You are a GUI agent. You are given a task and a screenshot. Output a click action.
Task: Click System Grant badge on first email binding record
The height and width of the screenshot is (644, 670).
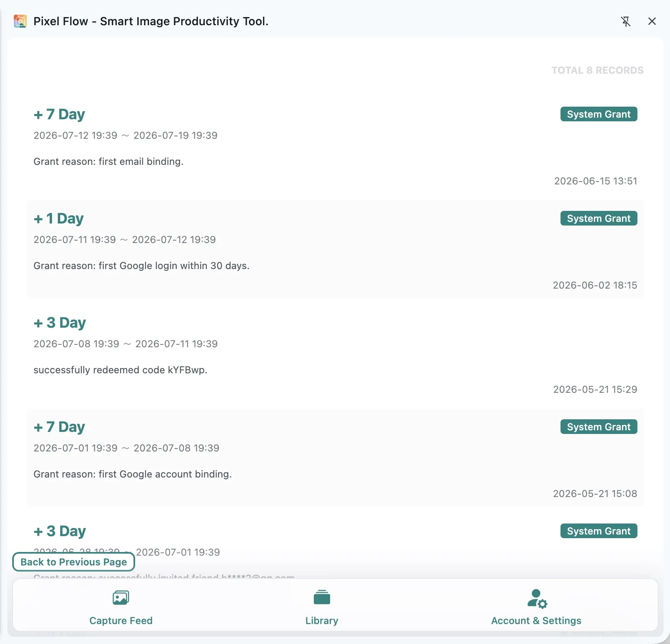599,114
